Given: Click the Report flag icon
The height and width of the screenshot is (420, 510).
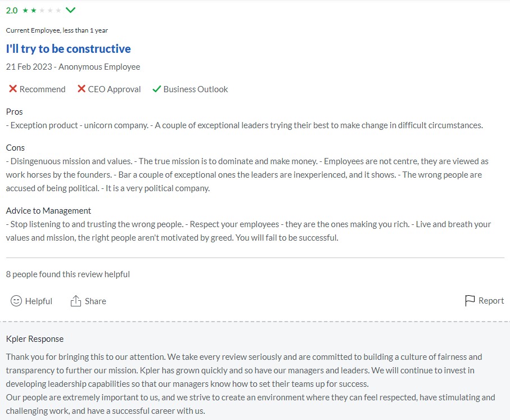Looking at the screenshot, I should (x=470, y=301).
